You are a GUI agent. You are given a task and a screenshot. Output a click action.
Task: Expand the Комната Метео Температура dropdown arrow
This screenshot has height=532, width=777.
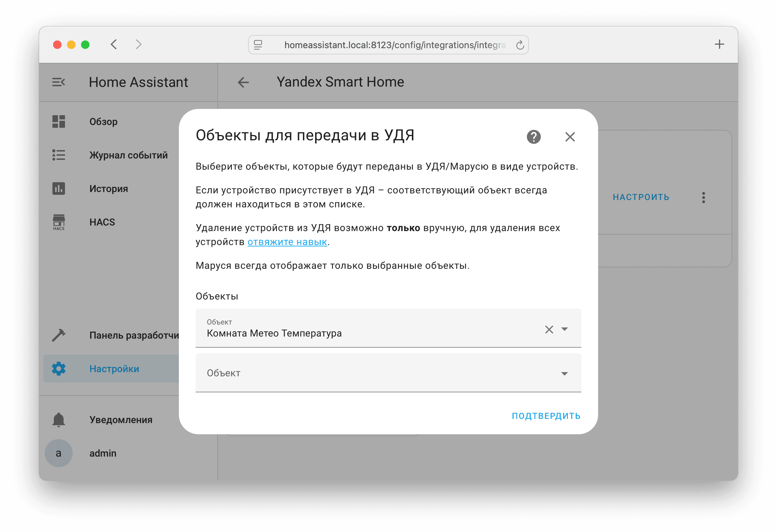point(565,329)
